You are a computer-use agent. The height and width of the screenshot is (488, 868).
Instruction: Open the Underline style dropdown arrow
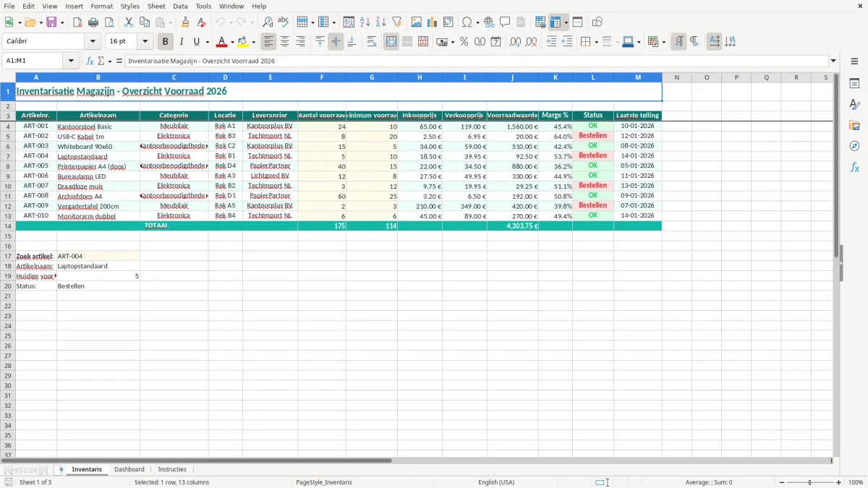[x=207, y=42]
